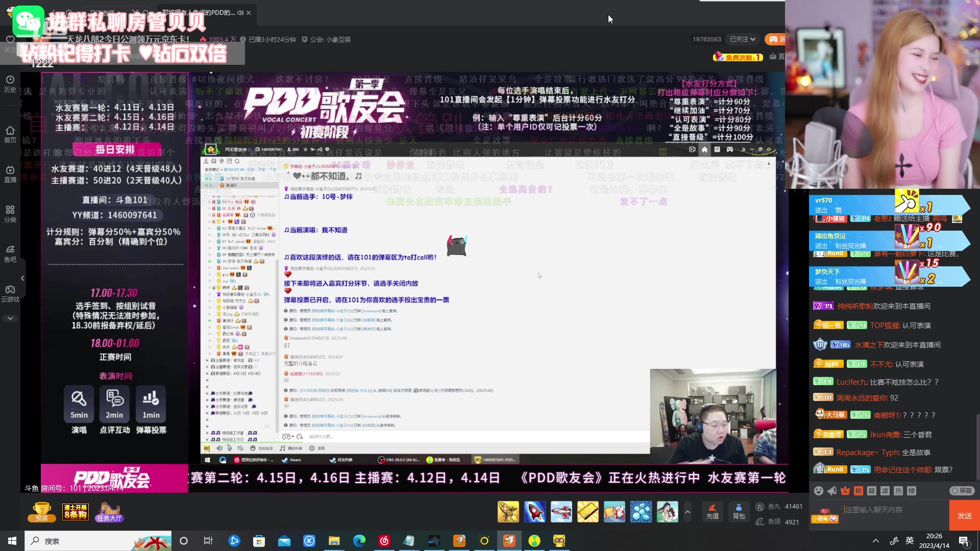Send the gold card gift

point(588,512)
